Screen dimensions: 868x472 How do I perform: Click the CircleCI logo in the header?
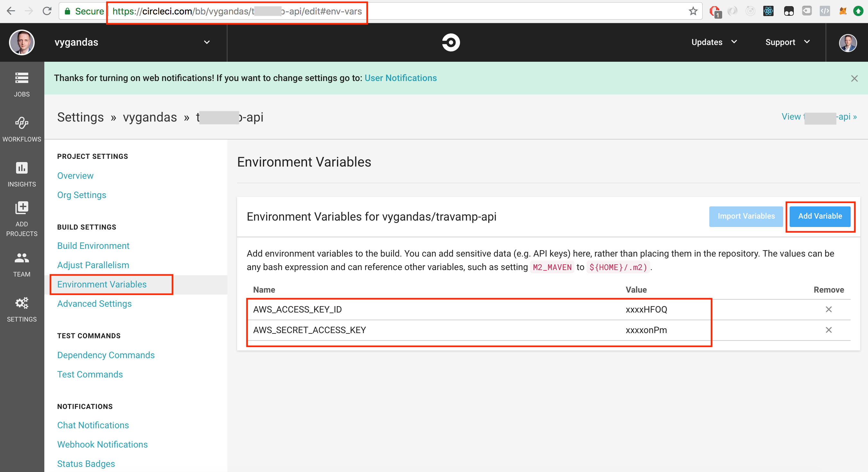click(450, 42)
